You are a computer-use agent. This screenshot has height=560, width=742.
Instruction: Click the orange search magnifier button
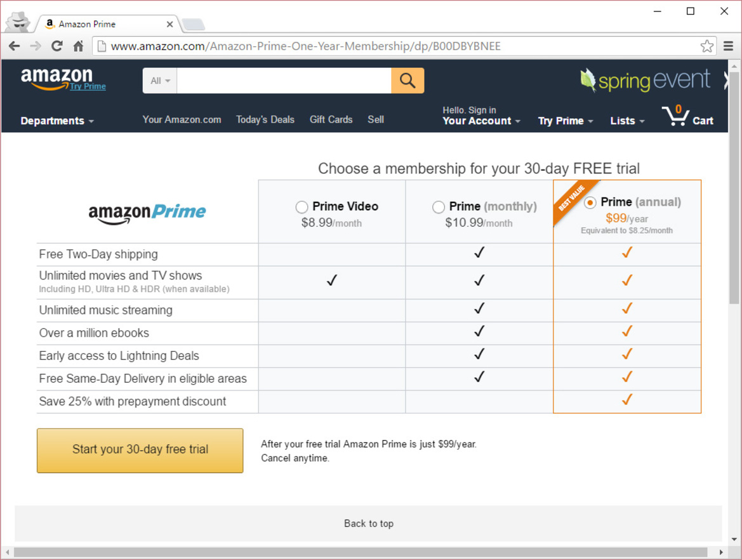pos(407,81)
